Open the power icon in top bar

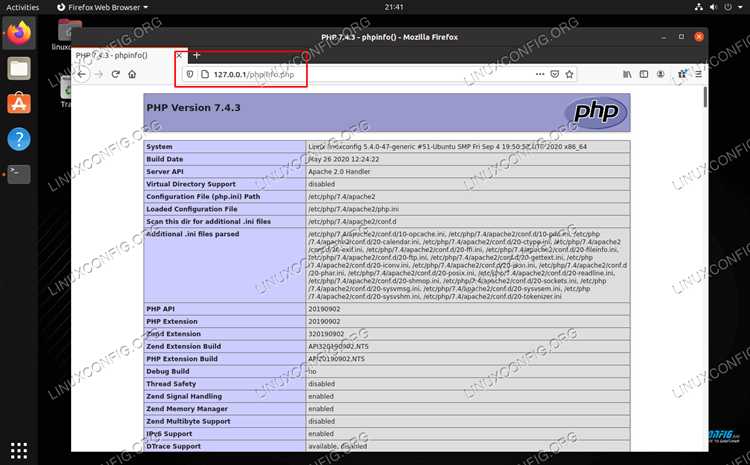(728, 7)
